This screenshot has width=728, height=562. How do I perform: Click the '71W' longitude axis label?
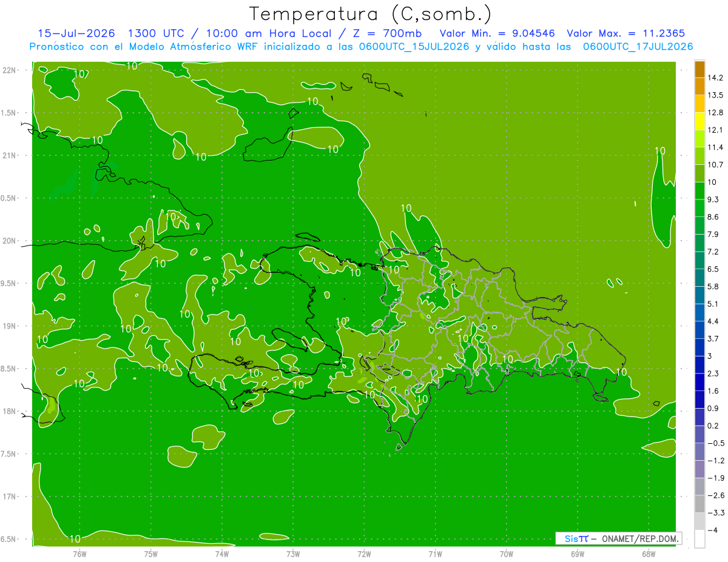(435, 554)
